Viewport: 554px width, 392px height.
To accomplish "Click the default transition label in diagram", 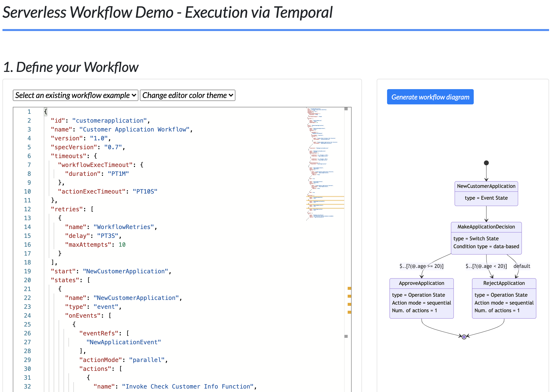I will tap(521, 266).
